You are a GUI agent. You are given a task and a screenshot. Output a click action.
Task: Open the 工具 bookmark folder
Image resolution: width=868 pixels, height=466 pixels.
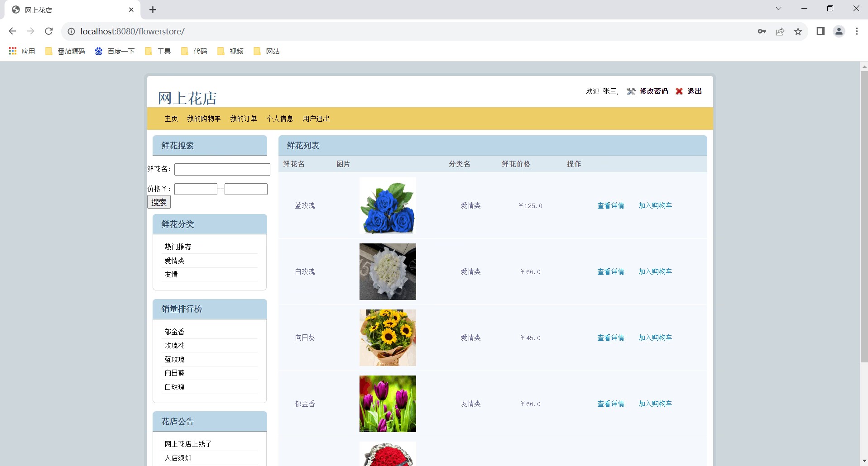[x=158, y=51]
